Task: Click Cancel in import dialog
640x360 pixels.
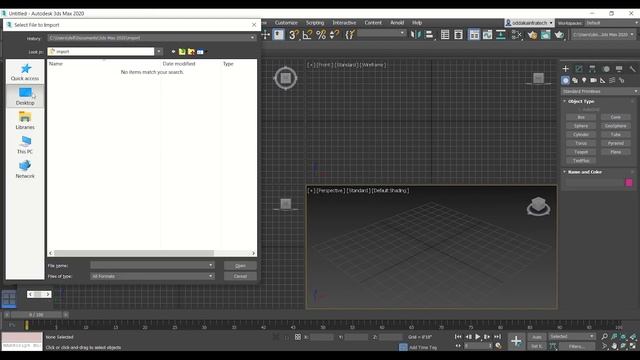Action: point(240,276)
